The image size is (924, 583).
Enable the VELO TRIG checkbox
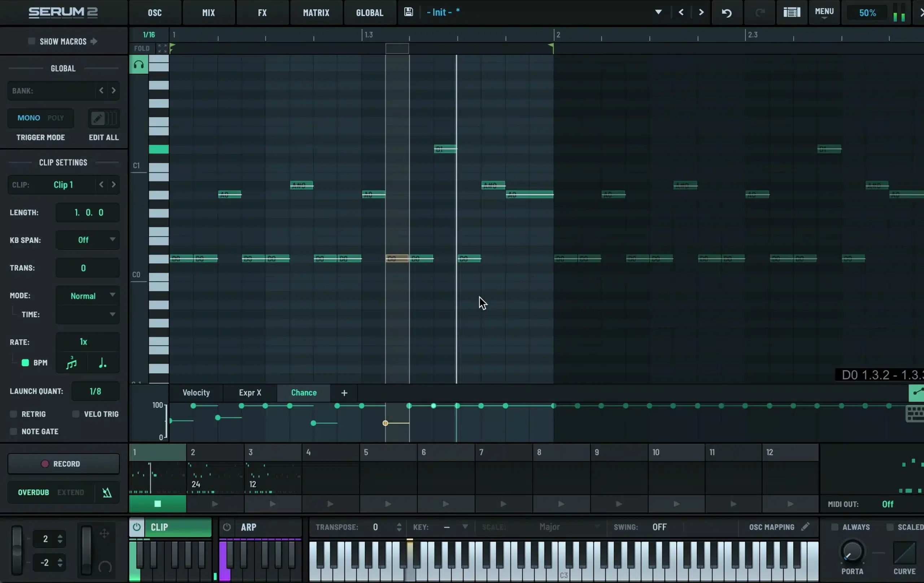click(x=76, y=414)
